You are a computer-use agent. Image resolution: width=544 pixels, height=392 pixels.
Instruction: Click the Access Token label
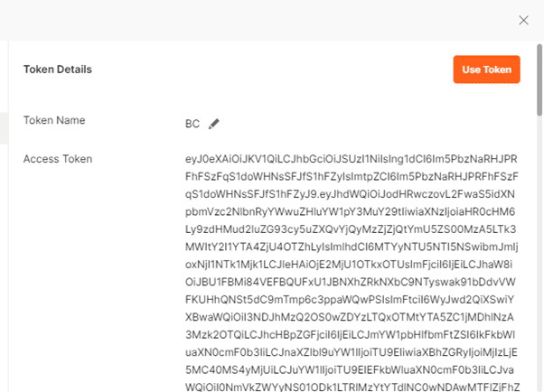58,159
